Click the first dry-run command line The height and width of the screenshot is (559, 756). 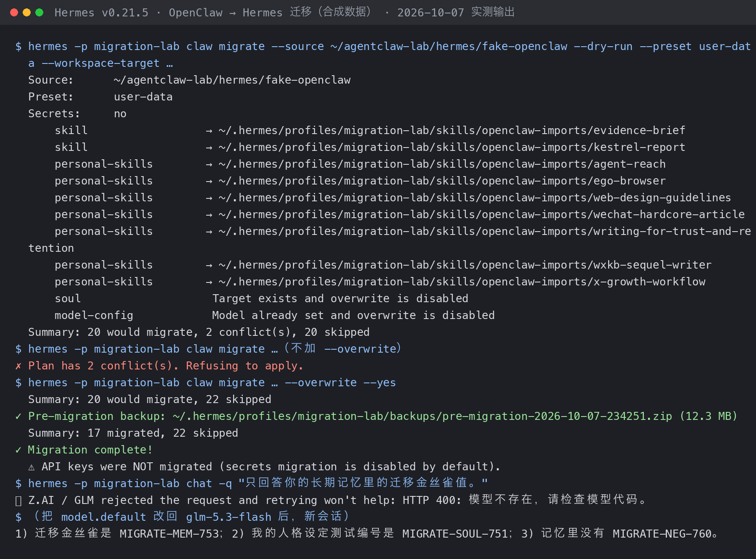[x=383, y=55]
